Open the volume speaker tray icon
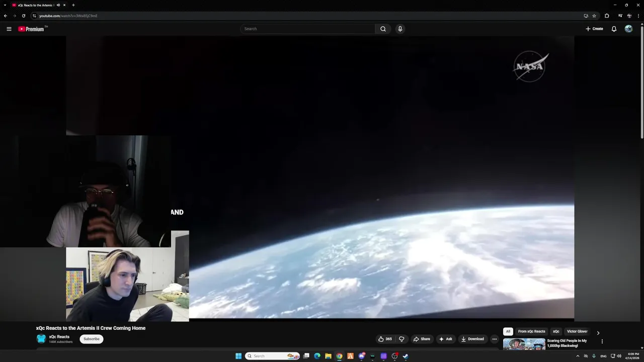Image resolution: width=644 pixels, height=362 pixels. point(619,356)
